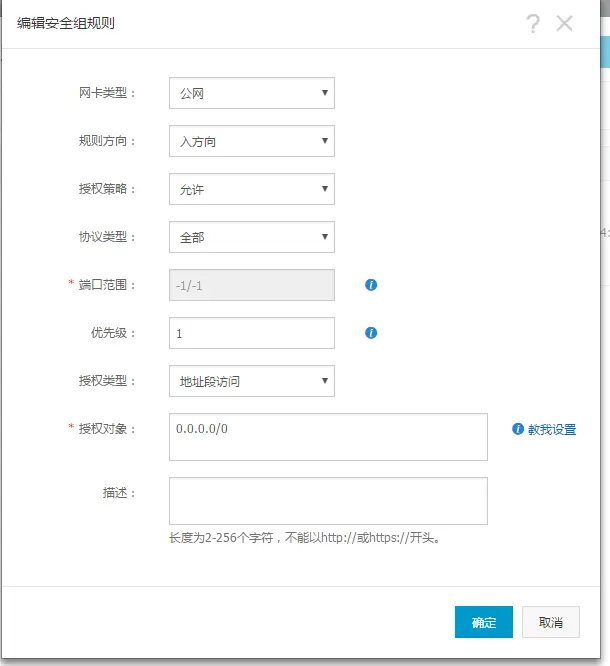Click the help question mark icon
This screenshot has height=666, width=610.
click(x=533, y=23)
